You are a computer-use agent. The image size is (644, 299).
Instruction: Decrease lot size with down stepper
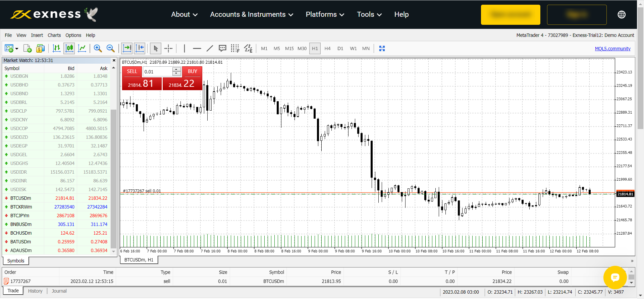(x=177, y=74)
